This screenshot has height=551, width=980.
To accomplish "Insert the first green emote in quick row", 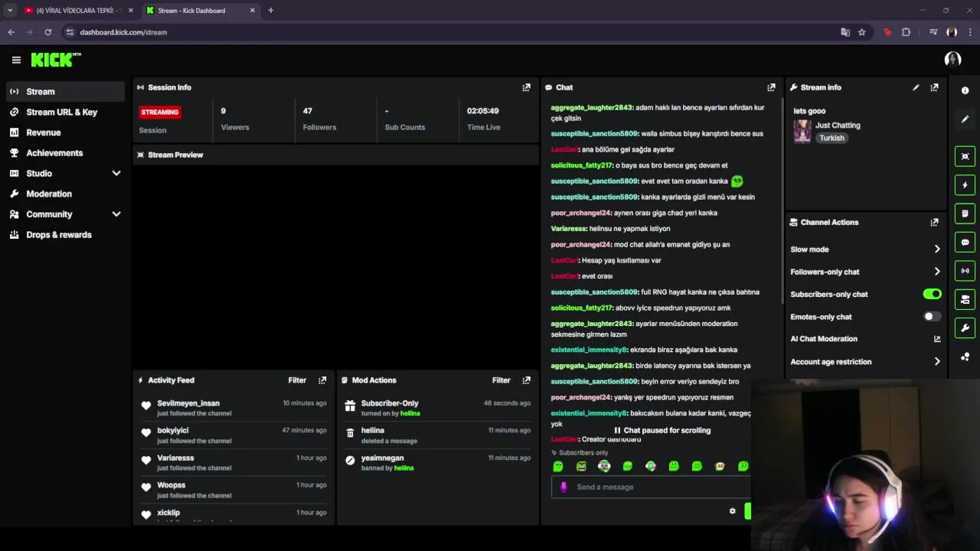I will (x=558, y=466).
